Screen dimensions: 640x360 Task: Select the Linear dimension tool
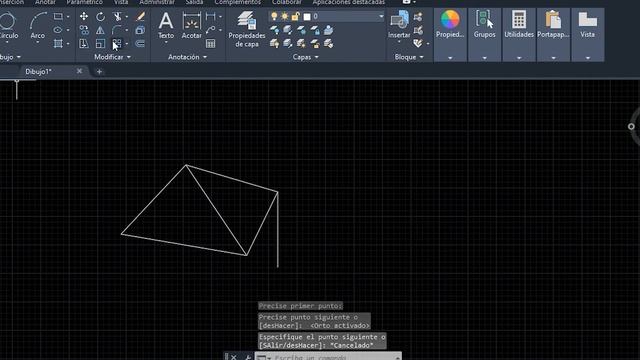(x=211, y=16)
